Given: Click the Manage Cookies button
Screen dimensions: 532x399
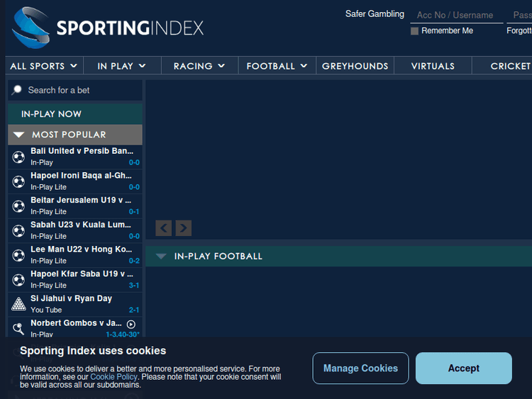Looking at the screenshot, I should pyautogui.click(x=360, y=368).
